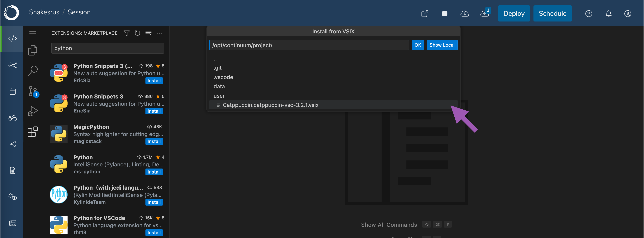Open the .vscode folder in the file list
This screenshot has height=238, width=644.
tap(223, 77)
